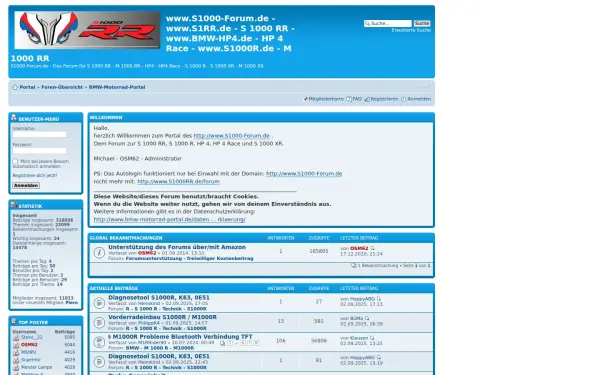This screenshot has width=600, height=375.
Task: Click the FAQ question-mark icon
Action: pyautogui.click(x=349, y=99)
